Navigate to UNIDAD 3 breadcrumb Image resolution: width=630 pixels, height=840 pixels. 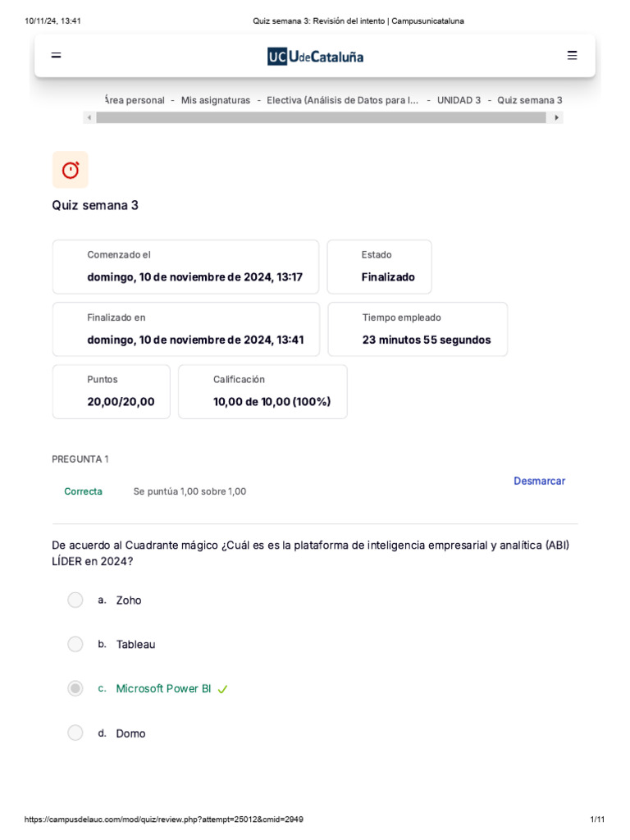coord(459,100)
